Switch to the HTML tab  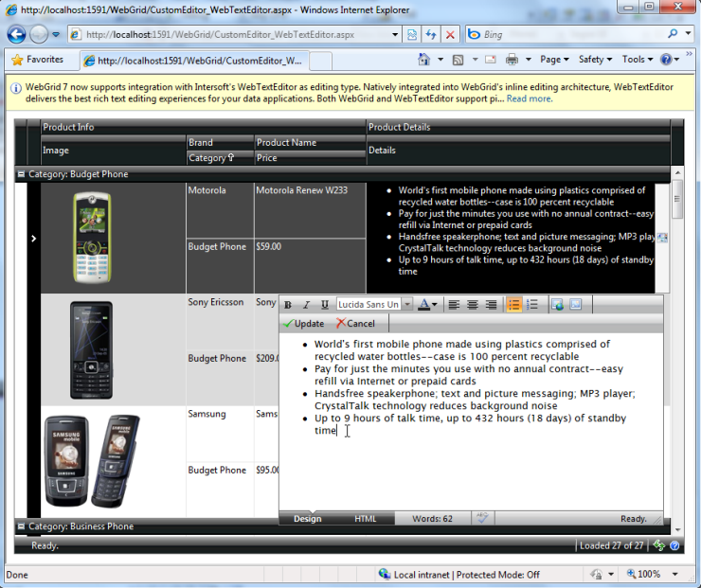click(x=365, y=519)
